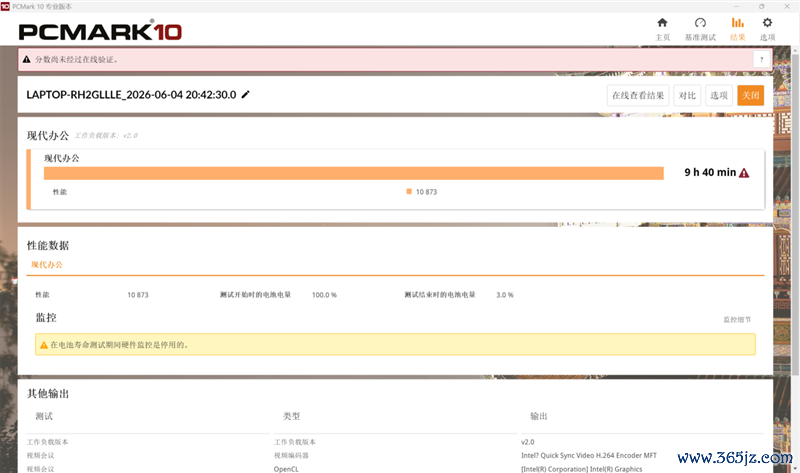This screenshot has width=800, height=473.
Task: Click the 性能数据 section heading
Action: [x=48, y=245]
